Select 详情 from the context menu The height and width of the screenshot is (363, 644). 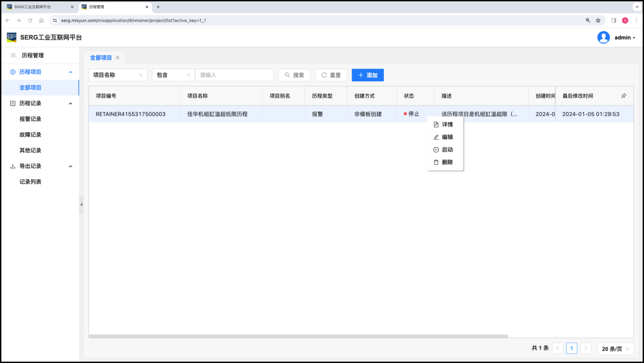click(x=447, y=125)
